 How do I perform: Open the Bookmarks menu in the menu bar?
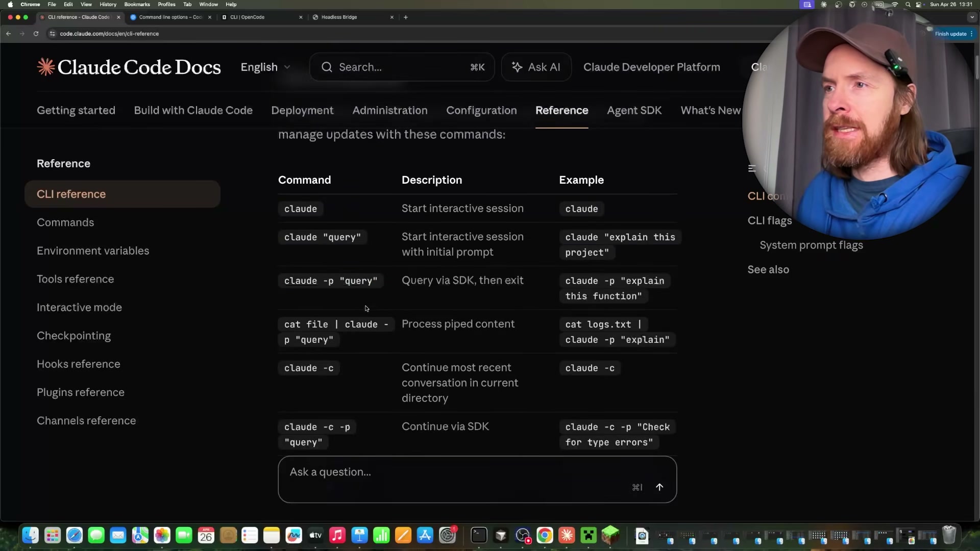(x=137, y=5)
